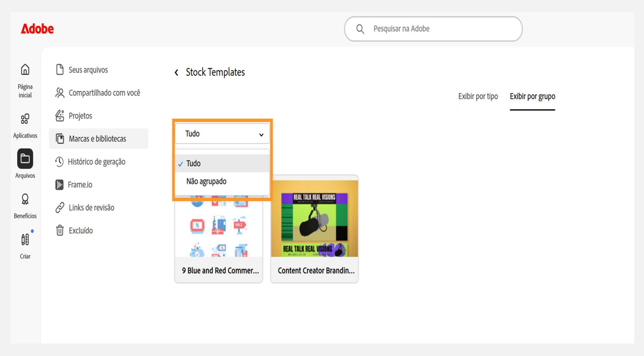Screen dimensions: 644x356
Task: Click the Pesquisar na Adobe field
Action: [x=433, y=29]
